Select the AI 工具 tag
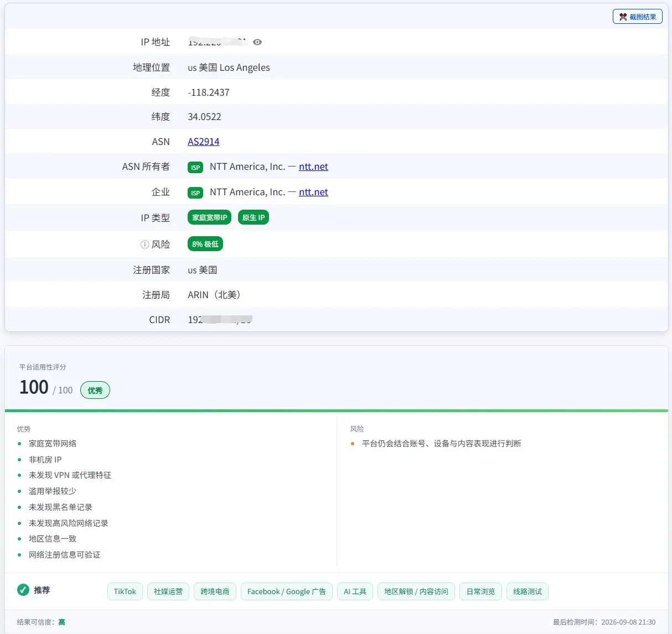This screenshot has width=672, height=634. tap(355, 591)
